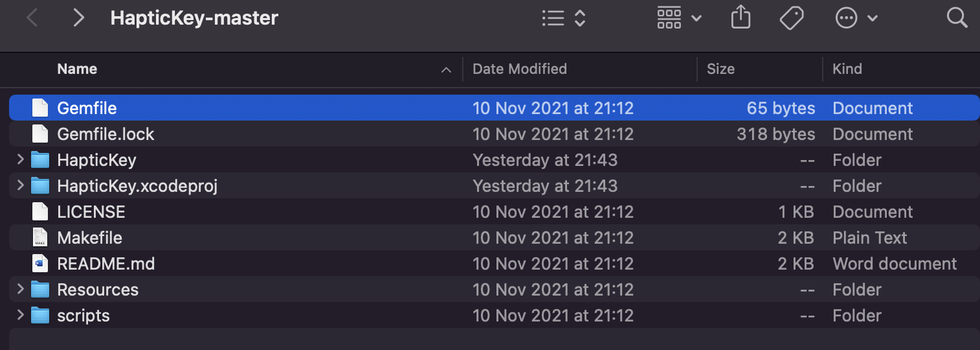This screenshot has height=350, width=980.
Task: Expand the Resources folder disclosure arrow
Action: [x=20, y=289]
